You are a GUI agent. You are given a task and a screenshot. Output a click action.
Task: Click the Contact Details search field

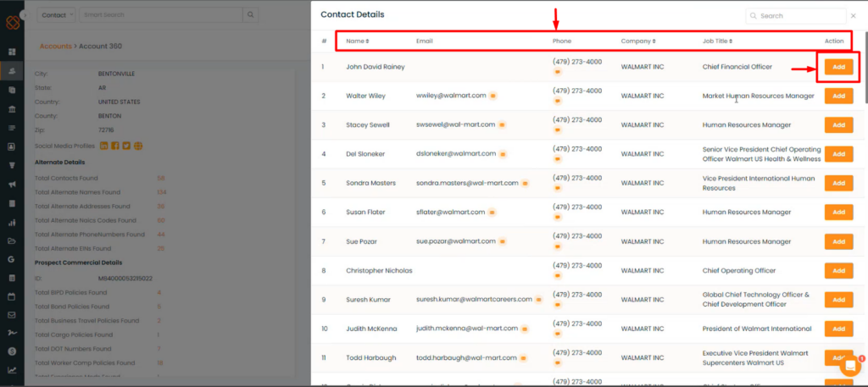pyautogui.click(x=796, y=16)
